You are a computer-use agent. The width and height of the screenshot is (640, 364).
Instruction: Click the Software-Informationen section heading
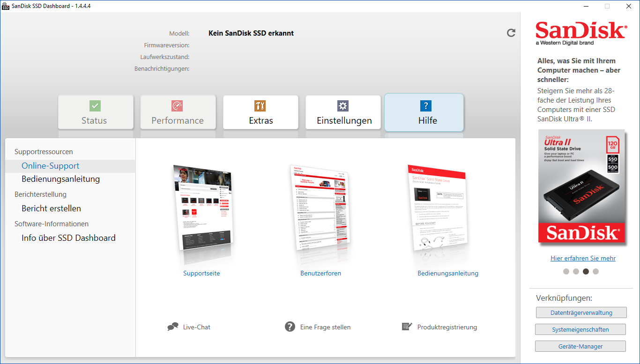click(x=52, y=224)
